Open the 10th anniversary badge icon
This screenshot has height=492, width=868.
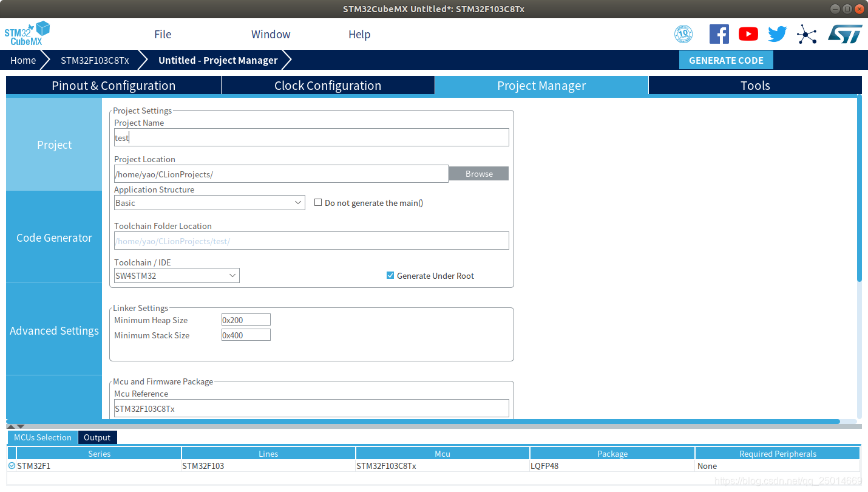pyautogui.click(x=683, y=34)
